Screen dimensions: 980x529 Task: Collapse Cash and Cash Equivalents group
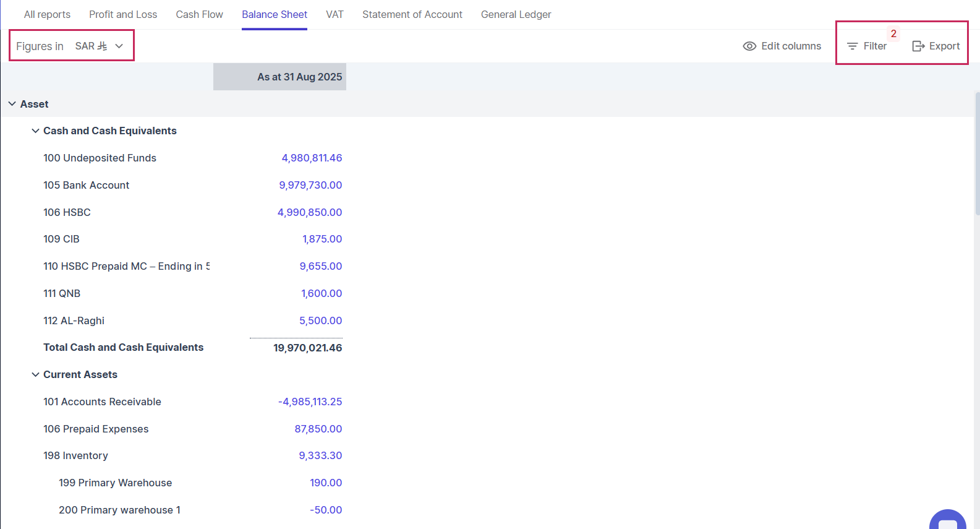click(35, 131)
